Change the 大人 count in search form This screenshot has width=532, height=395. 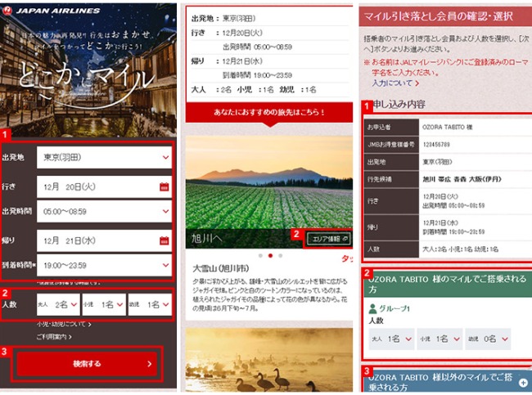[61, 304]
